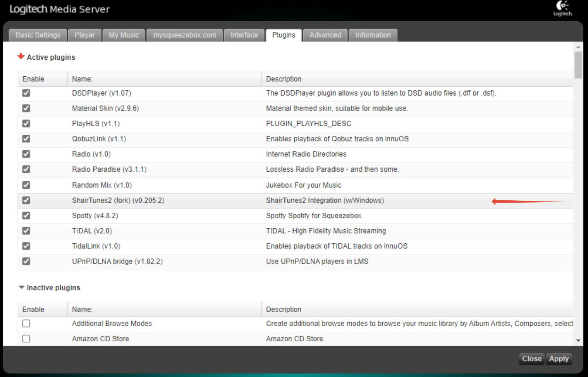The width and height of the screenshot is (588, 377).
Task: Uncheck UPnP/DLNA bridge plugin
Action: [26, 262]
